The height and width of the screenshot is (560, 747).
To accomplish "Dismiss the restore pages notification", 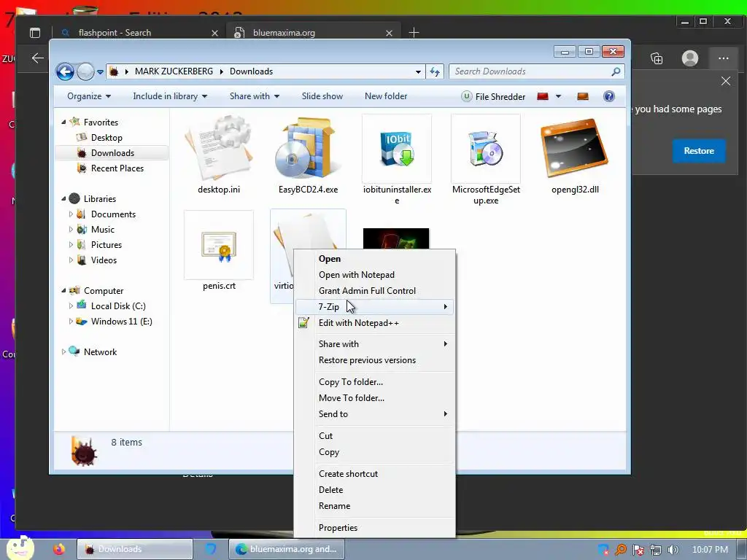I will 726,82.
